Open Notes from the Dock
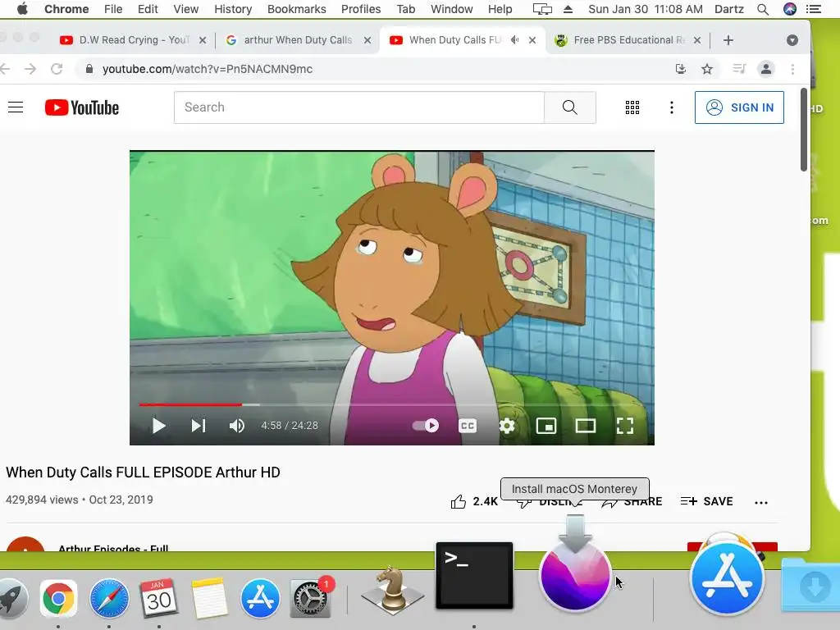Viewport: 840px width, 630px height. tap(209, 598)
